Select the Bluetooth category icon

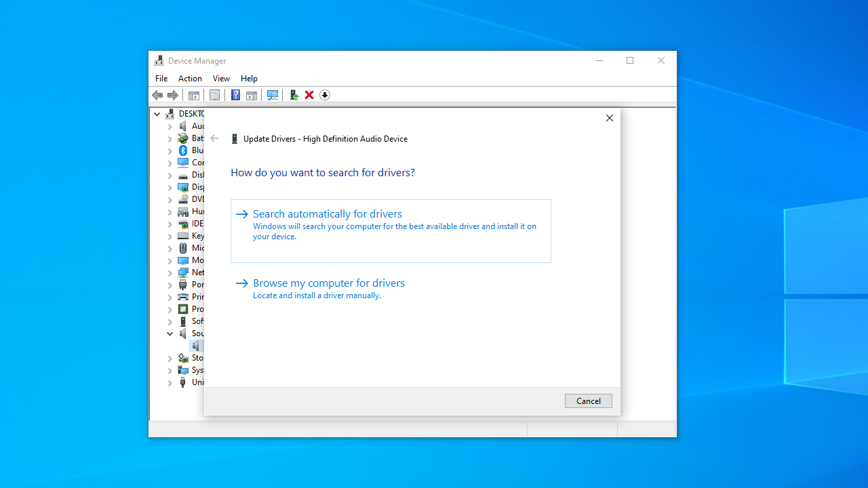click(183, 150)
